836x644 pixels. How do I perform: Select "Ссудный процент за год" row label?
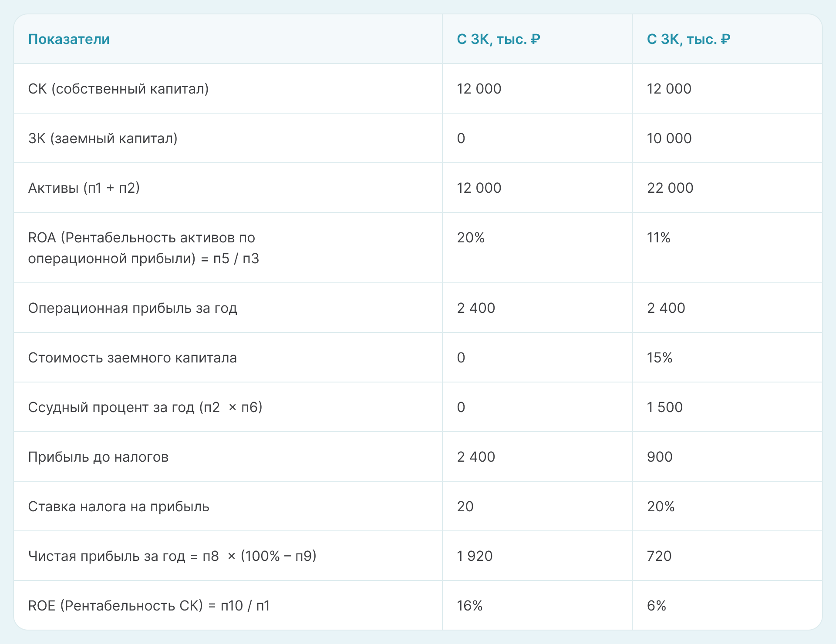pos(145,407)
